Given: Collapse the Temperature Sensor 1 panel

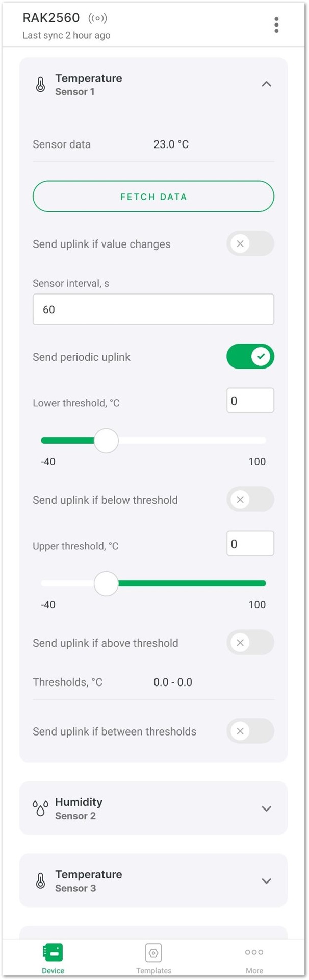Looking at the screenshot, I should (266, 84).
